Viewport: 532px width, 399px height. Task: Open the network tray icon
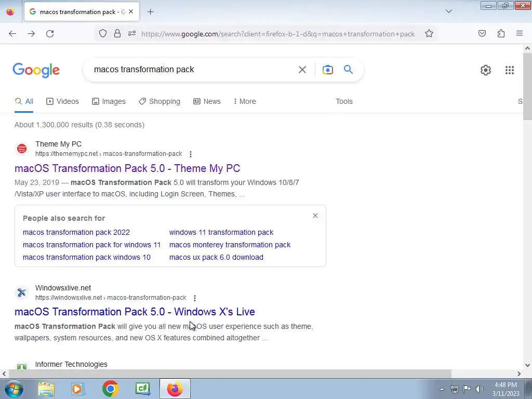click(454, 389)
